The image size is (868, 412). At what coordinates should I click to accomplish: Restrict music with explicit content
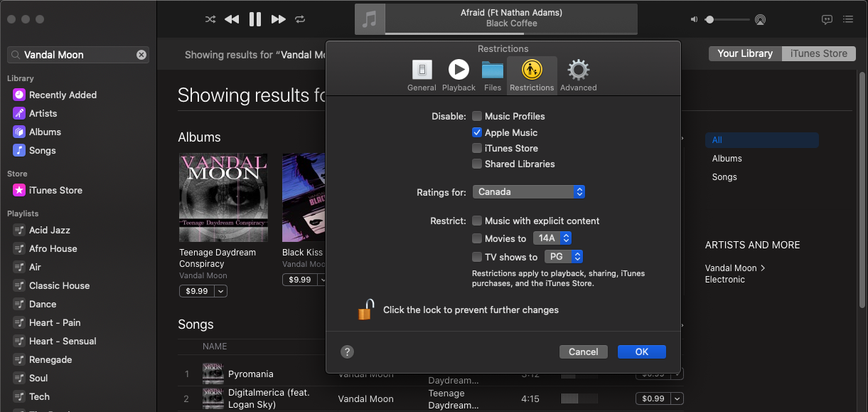(x=477, y=221)
